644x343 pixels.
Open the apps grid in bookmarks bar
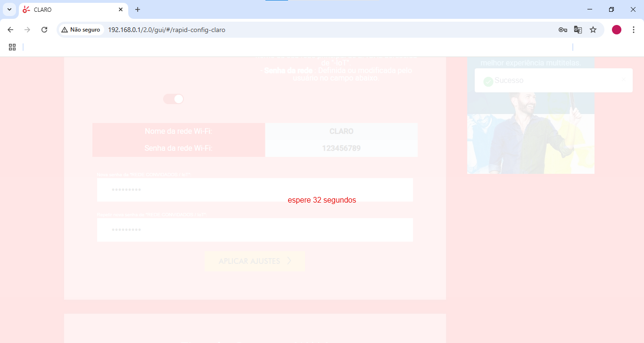pos(12,47)
